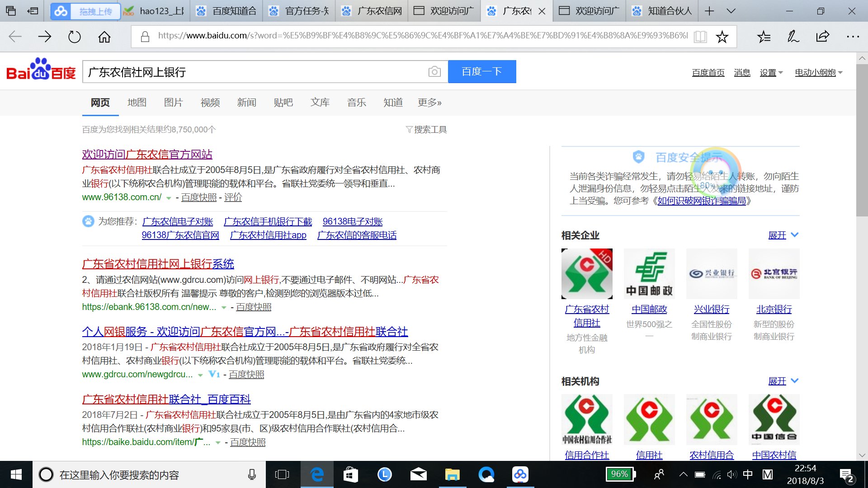
Task: Open the dropdown arrow beside www.96138.com.cn
Action: click(169, 197)
